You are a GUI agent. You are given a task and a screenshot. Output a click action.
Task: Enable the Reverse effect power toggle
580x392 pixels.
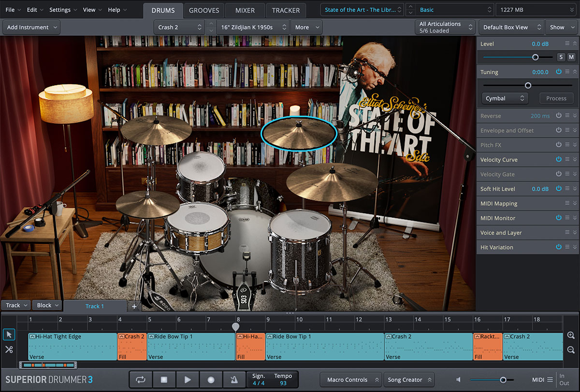pos(559,116)
